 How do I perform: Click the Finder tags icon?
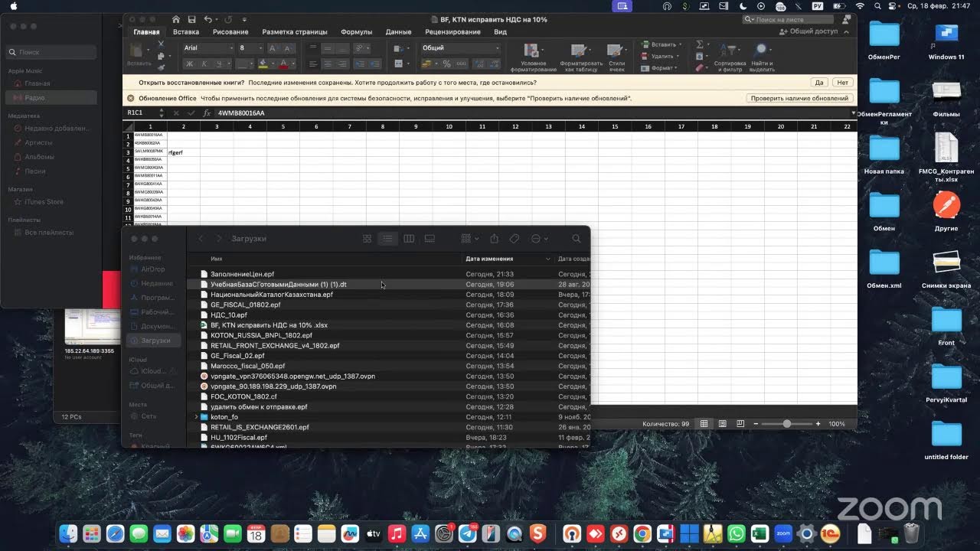coord(514,239)
